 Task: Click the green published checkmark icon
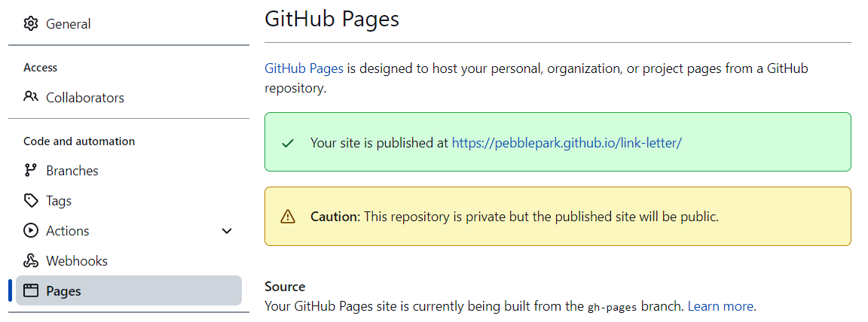[x=287, y=143]
